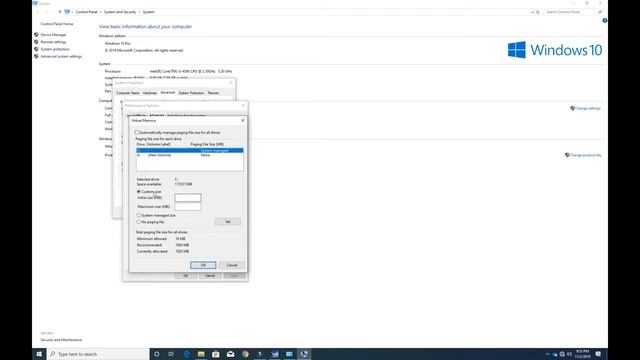Click System and Security in breadcrumb
640x360 pixels.
[120, 12]
